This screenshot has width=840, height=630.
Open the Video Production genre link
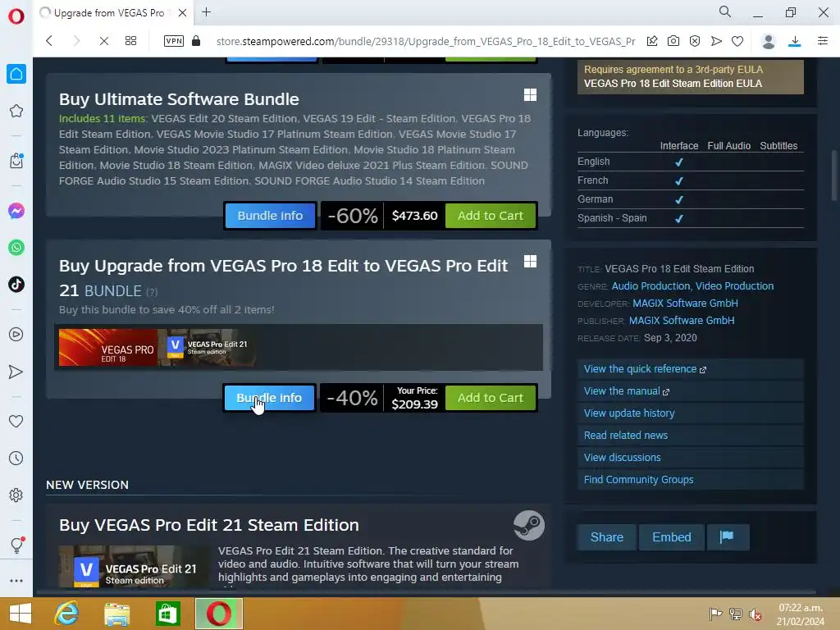point(734,286)
